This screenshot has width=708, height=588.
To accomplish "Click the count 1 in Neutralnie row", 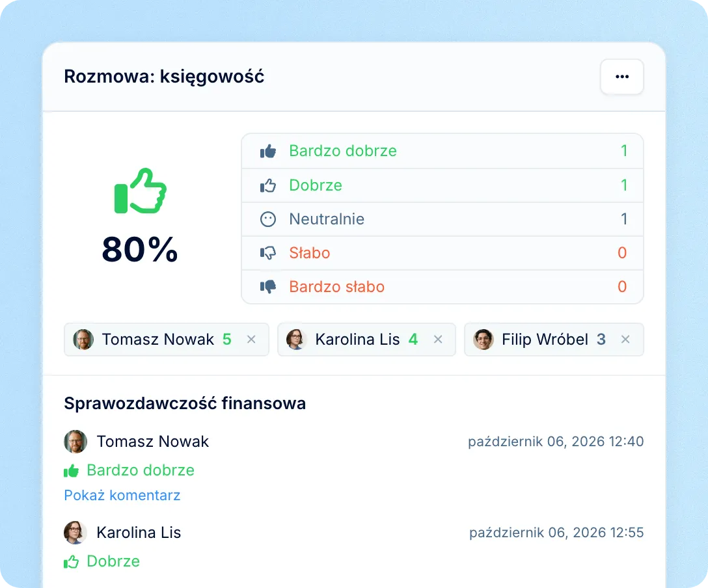I will (624, 219).
